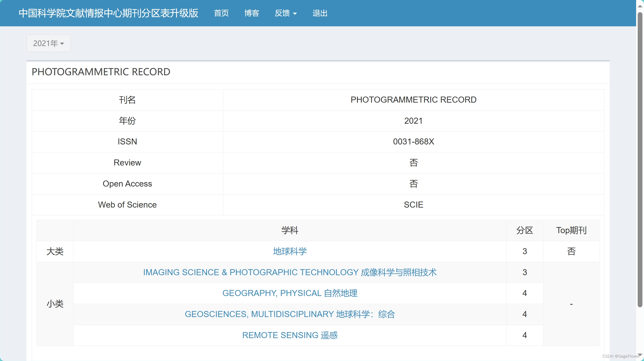This screenshot has height=361, width=644.
Task: Click 退出 to log out
Action: (x=320, y=13)
